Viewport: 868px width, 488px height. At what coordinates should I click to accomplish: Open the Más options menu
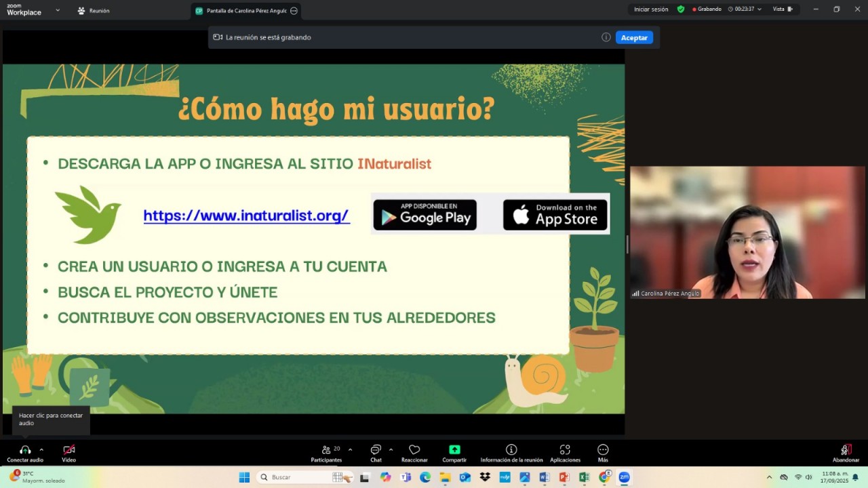[x=603, y=453]
